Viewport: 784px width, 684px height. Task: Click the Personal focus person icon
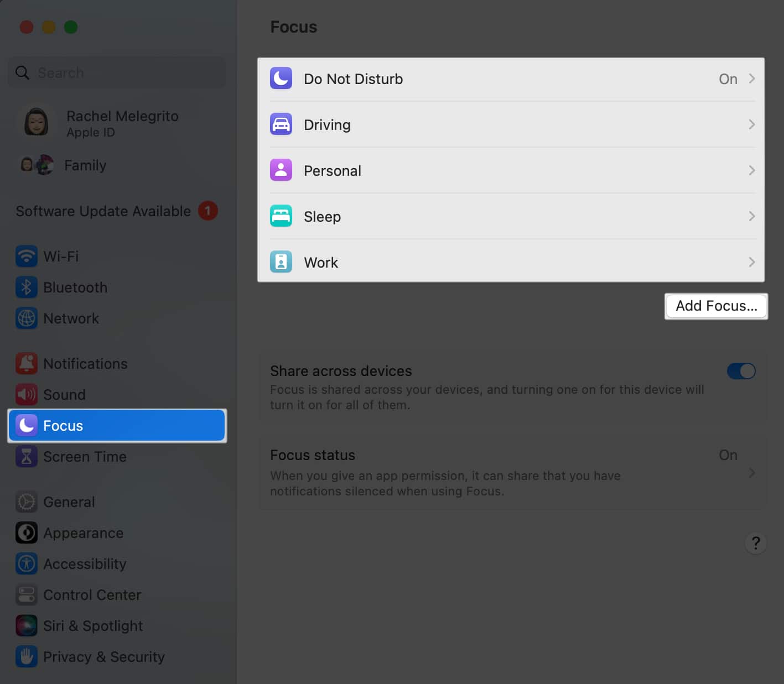pos(281,170)
